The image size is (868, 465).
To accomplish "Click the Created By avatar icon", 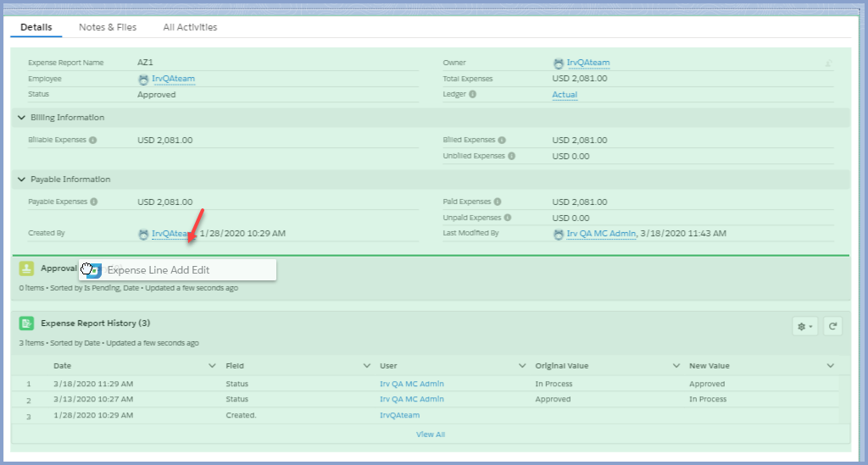I will (x=143, y=235).
